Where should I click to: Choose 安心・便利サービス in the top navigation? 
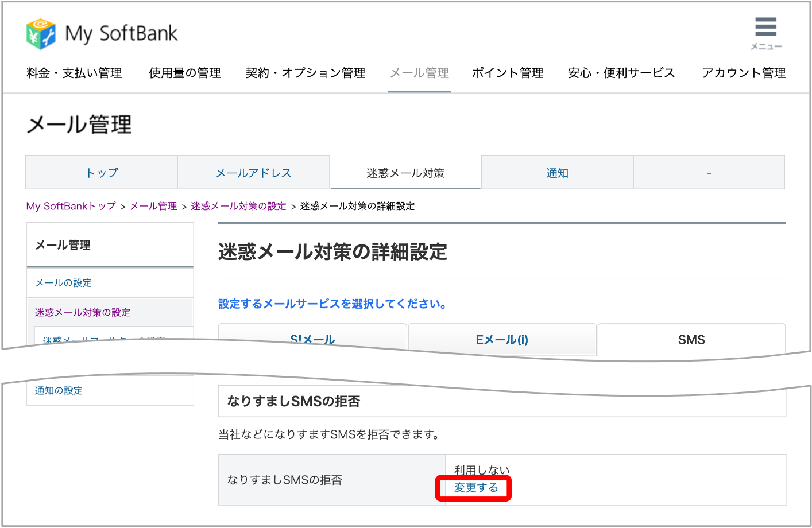tap(621, 73)
